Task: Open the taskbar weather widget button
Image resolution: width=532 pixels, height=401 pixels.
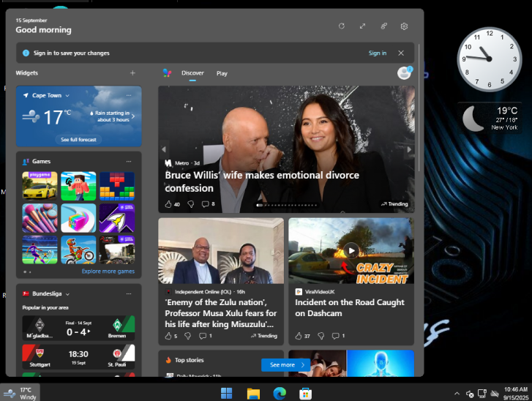Action: (20, 393)
